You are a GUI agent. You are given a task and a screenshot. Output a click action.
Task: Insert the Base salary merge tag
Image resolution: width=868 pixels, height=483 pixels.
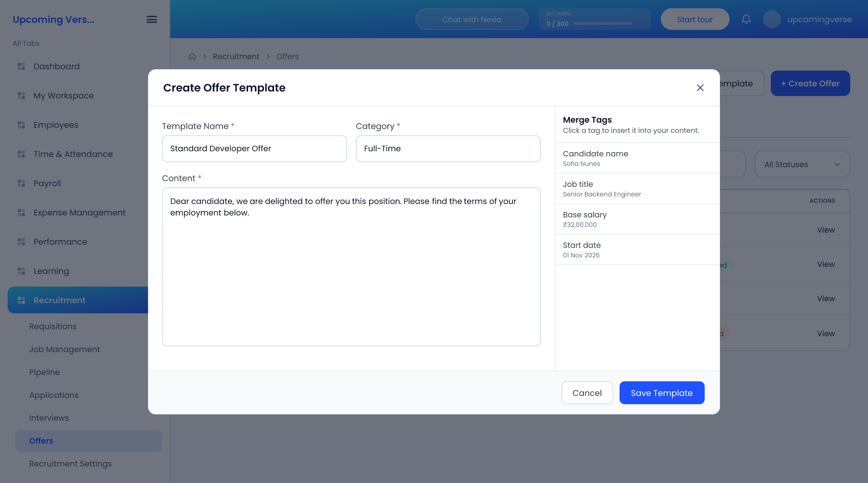[638, 219]
